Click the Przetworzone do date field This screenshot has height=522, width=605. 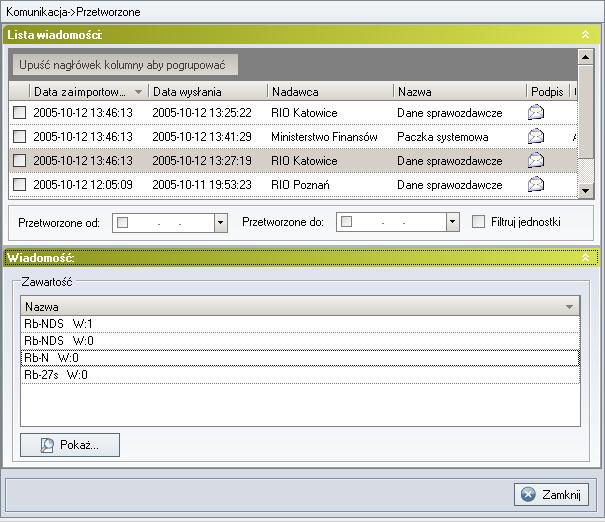(398, 222)
